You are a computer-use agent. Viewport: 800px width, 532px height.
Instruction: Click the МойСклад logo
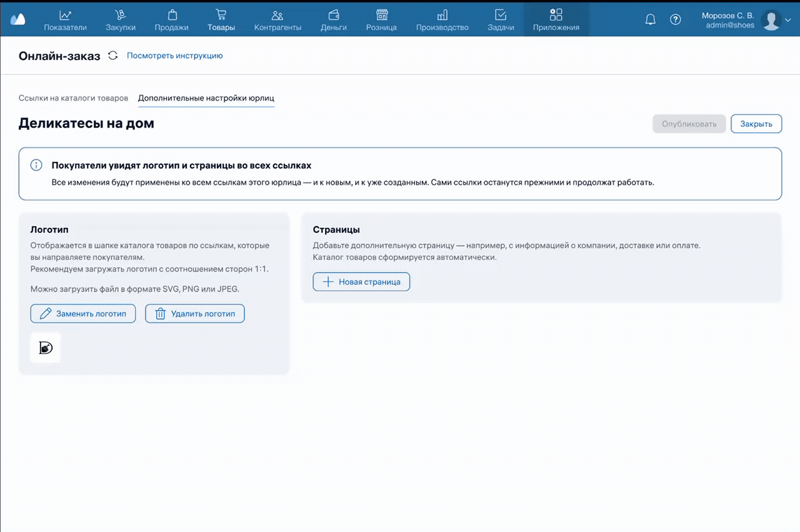tap(17, 19)
